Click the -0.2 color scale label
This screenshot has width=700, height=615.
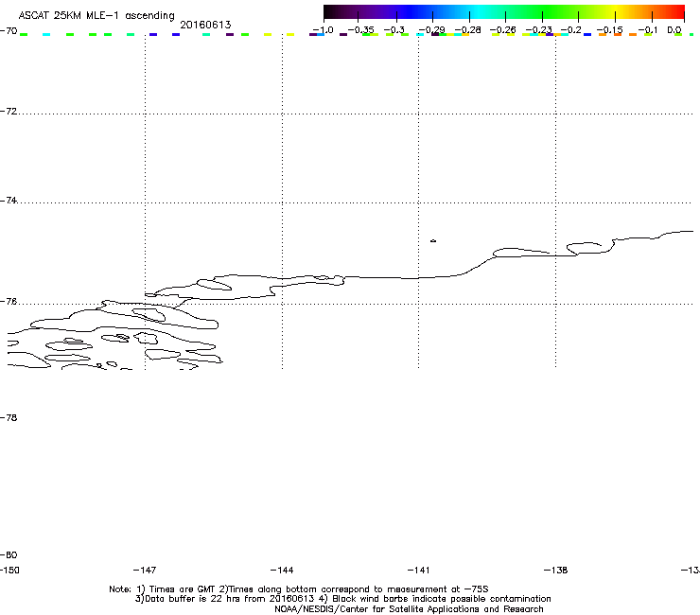(571, 30)
